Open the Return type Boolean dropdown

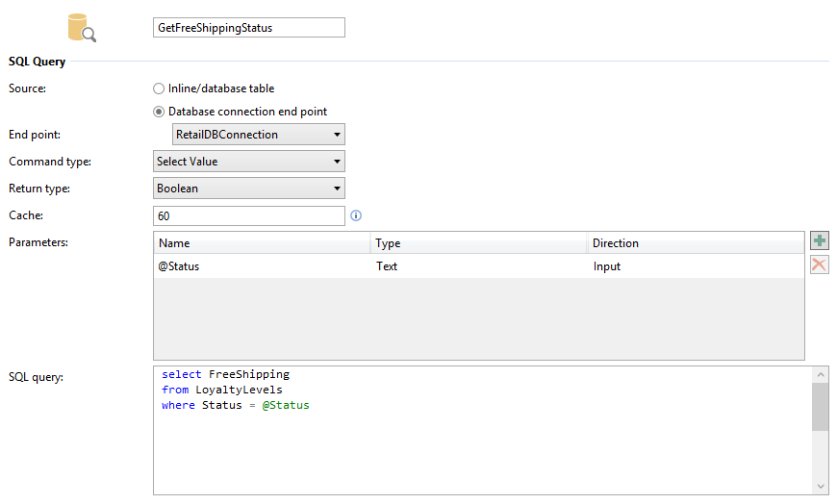pos(248,189)
